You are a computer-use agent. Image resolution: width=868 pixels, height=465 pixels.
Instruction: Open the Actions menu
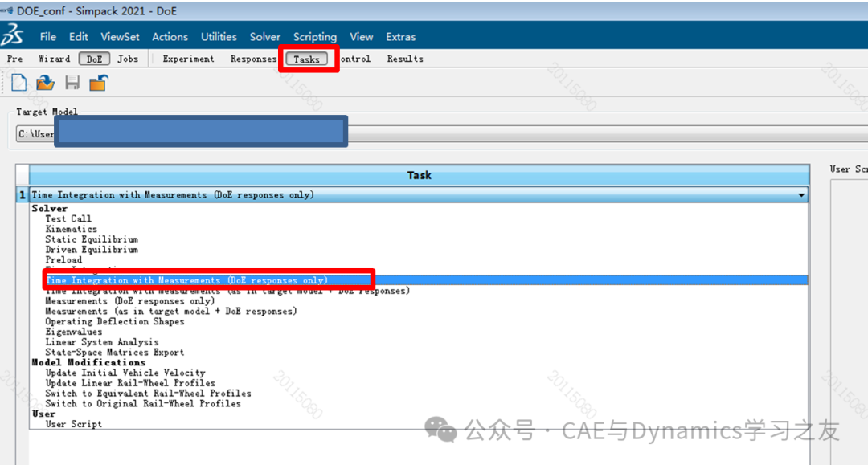(x=170, y=36)
